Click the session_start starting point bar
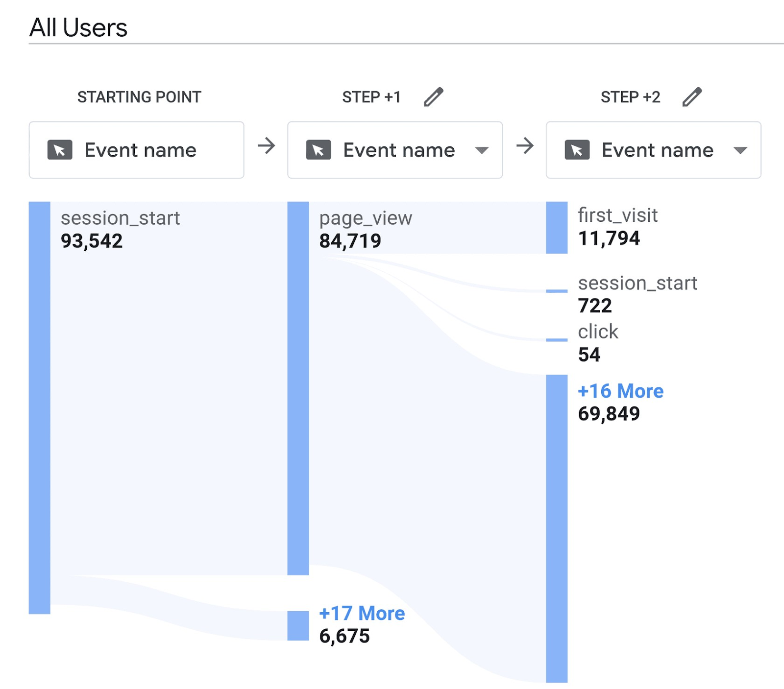 [40, 407]
